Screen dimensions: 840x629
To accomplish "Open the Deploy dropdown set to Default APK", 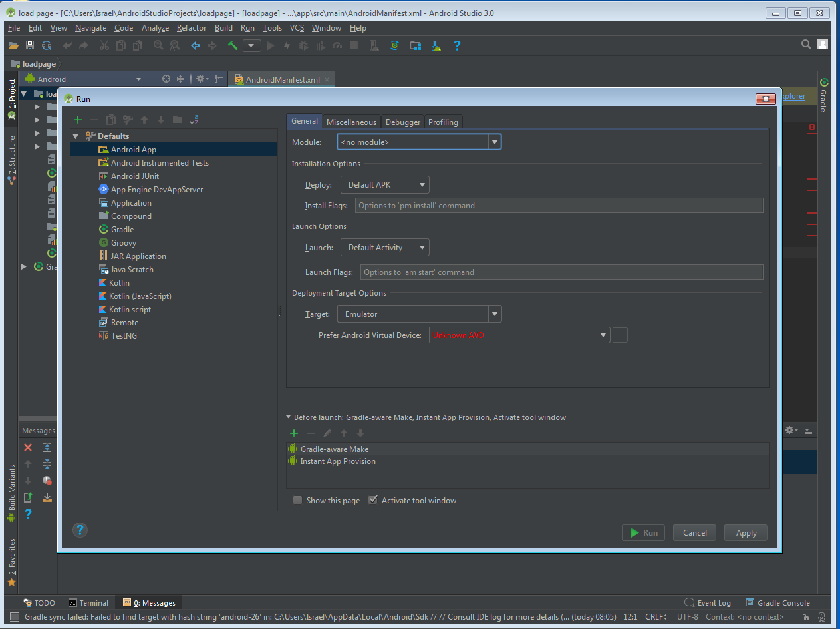I will point(385,185).
